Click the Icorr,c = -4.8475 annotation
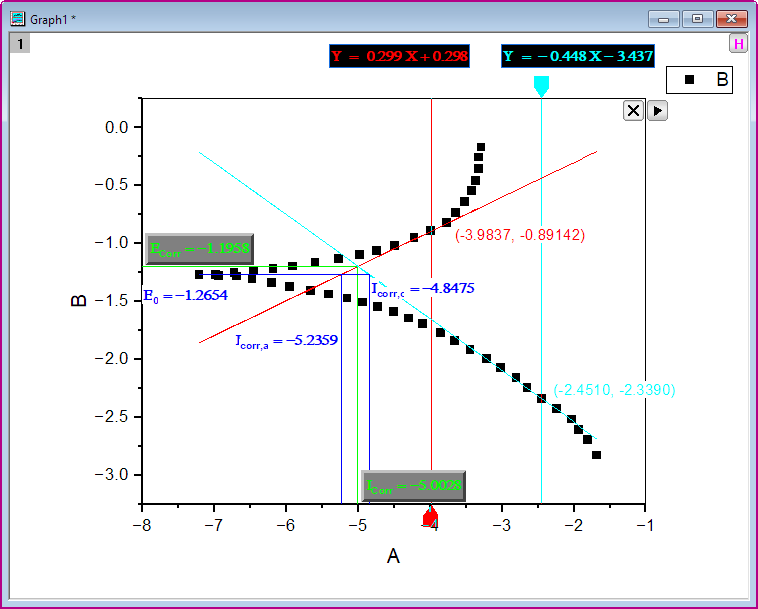Viewport: 758px width, 609px height. pyautogui.click(x=422, y=289)
